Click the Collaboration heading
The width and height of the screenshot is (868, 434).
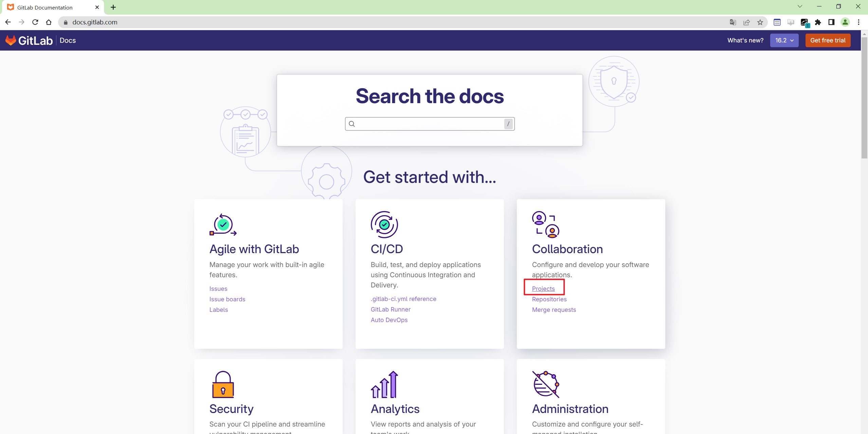567,249
